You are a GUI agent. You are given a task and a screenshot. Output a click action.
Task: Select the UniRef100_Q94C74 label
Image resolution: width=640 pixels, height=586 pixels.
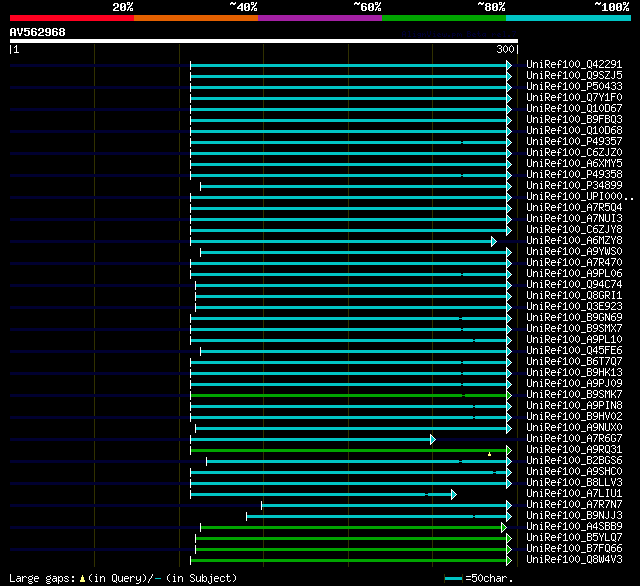[x=574, y=285]
